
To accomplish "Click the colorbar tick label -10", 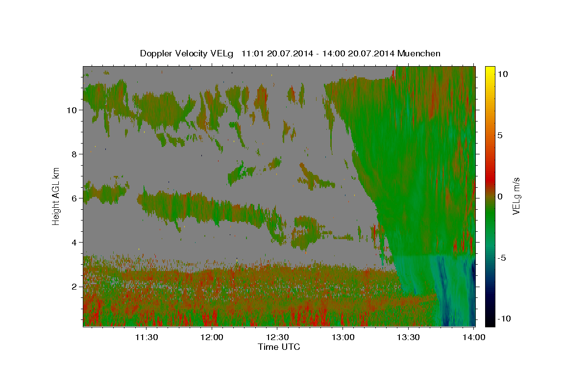I will tap(504, 318).
